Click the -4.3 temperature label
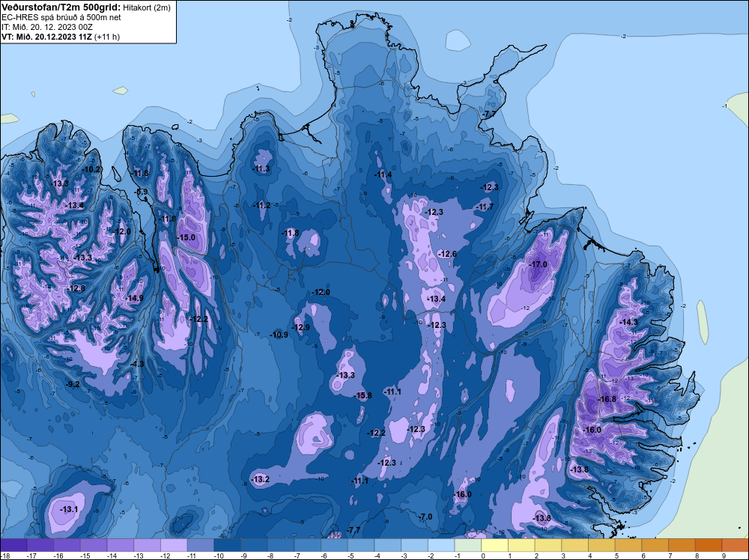 pos(137,364)
